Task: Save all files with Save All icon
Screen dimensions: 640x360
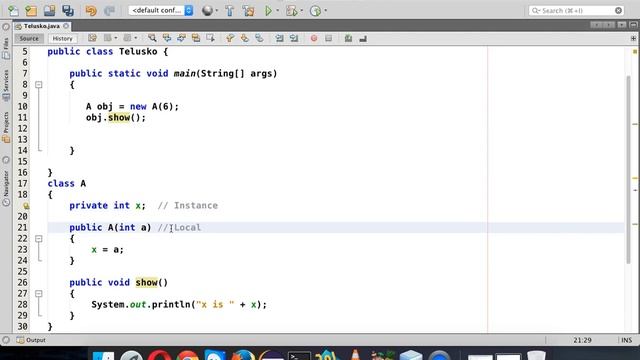Action: [68, 11]
